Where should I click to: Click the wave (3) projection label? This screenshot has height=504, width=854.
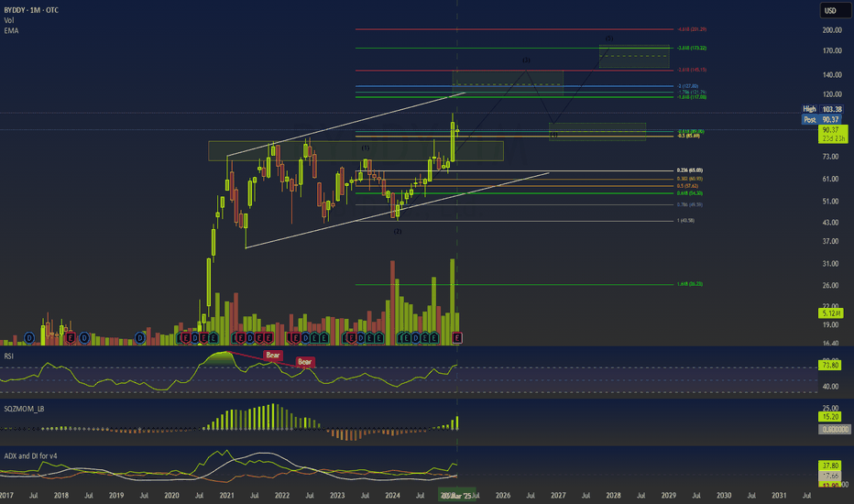[526, 60]
